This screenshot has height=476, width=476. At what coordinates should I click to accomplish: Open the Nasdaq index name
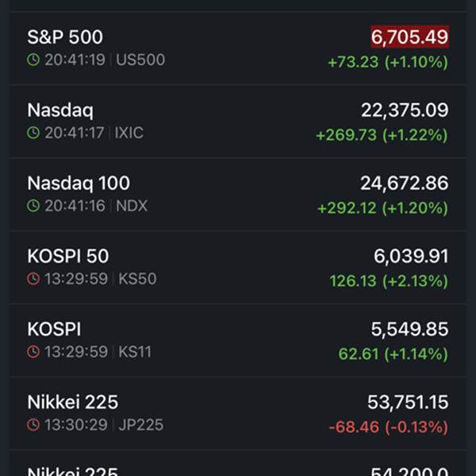(x=60, y=110)
